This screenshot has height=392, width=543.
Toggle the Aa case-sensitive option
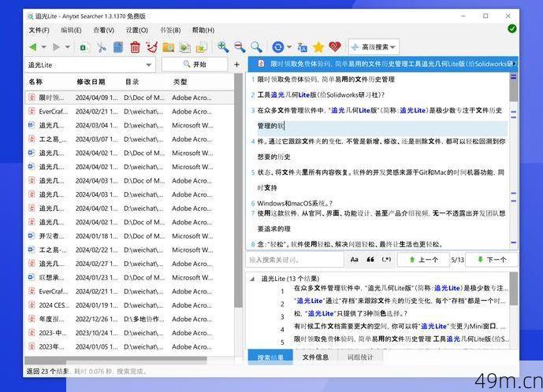point(355,260)
